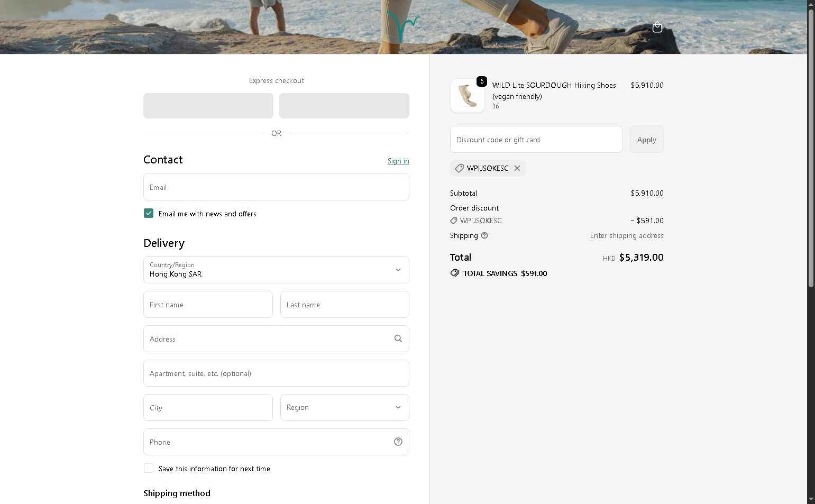Expand the Region dropdown
This screenshot has width=815, height=504.
(345, 407)
